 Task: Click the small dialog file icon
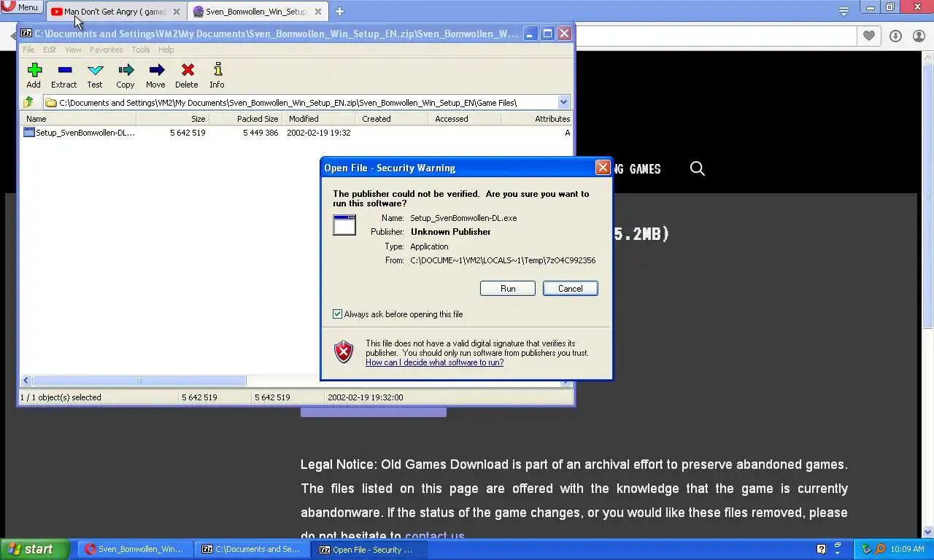[x=344, y=225]
